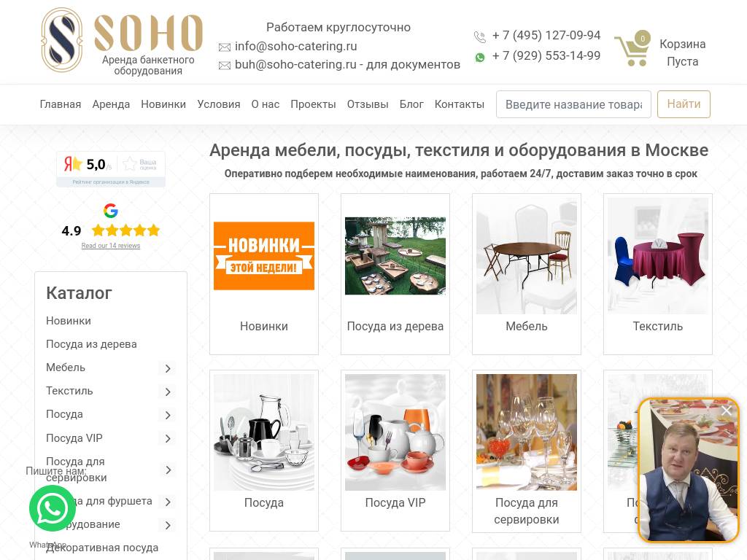Focus the product name search field
This screenshot has height=560, width=747.
tap(573, 104)
